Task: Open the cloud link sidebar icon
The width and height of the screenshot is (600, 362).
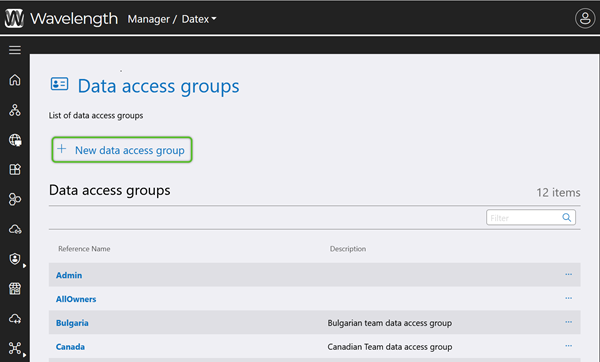Action: coord(15,229)
